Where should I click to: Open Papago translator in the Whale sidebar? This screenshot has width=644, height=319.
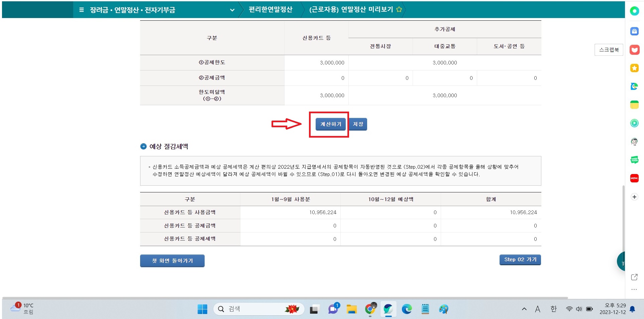click(x=634, y=86)
